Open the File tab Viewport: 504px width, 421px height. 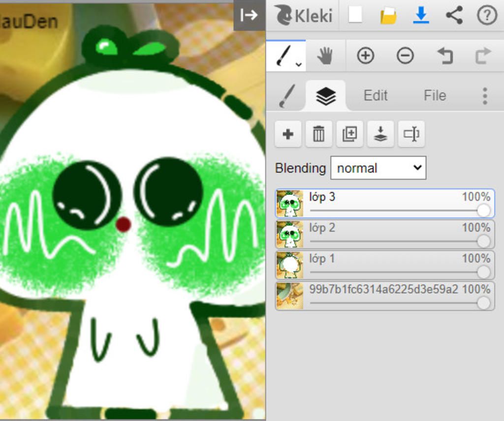435,95
